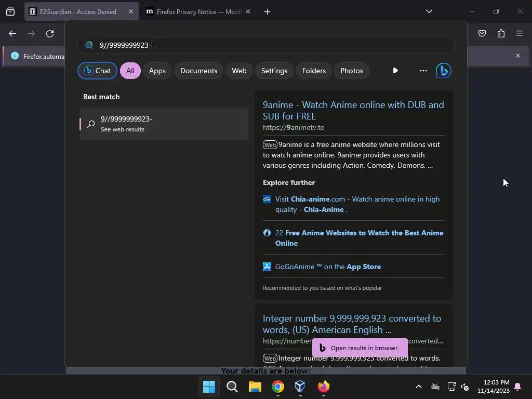Open 9anime Watch Anime online link

tap(353, 110)
